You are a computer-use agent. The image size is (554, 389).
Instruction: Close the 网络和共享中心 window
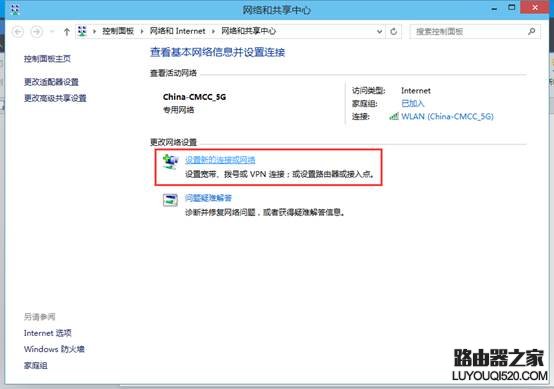click(x=535, y=7)
